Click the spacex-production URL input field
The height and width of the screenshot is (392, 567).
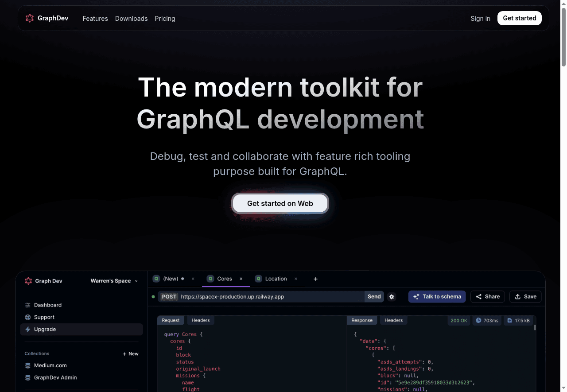tap(266, 297)
